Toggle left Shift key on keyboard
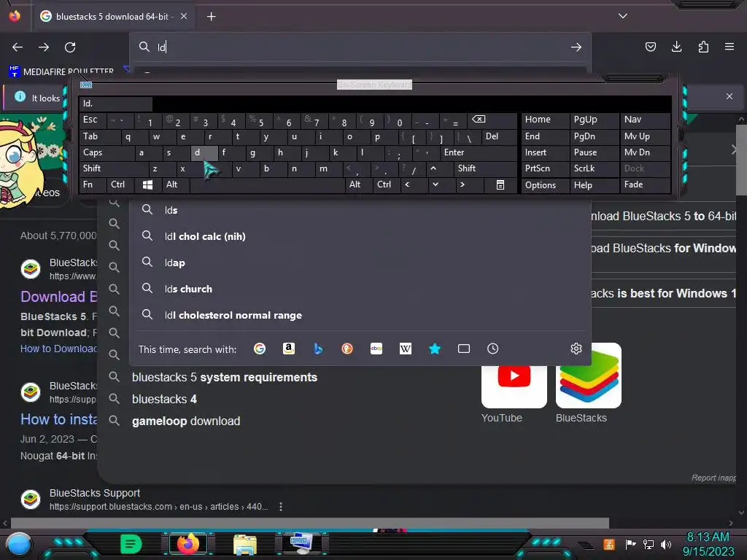 [113, 168]
